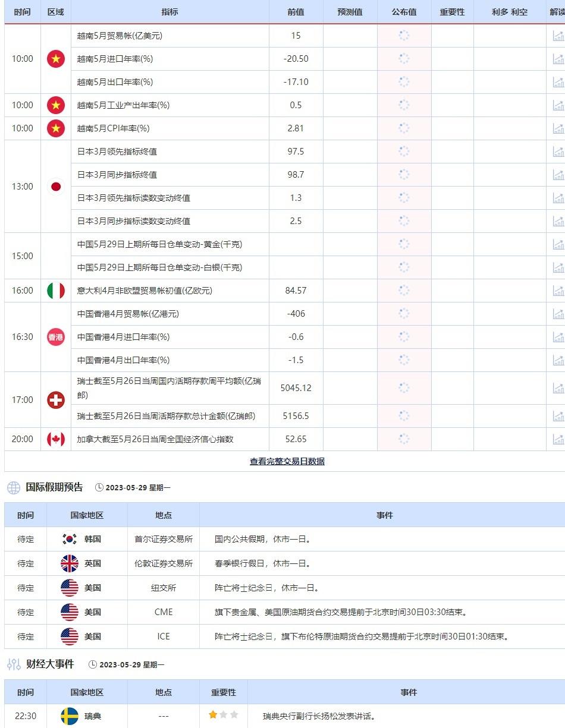Click the 香港 region badge icon

click(55, 337)
